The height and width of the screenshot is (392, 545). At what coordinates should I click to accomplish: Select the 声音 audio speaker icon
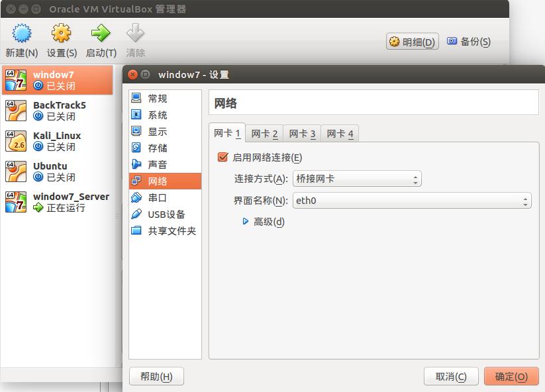[136, 164]
